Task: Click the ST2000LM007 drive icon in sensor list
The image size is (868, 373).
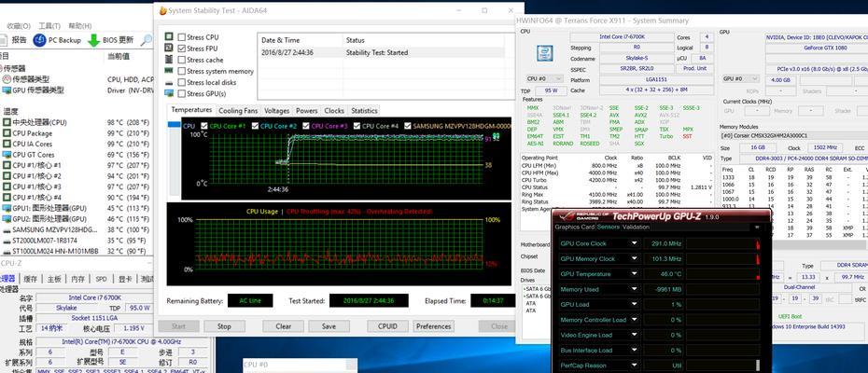Action: click(7, 241)
